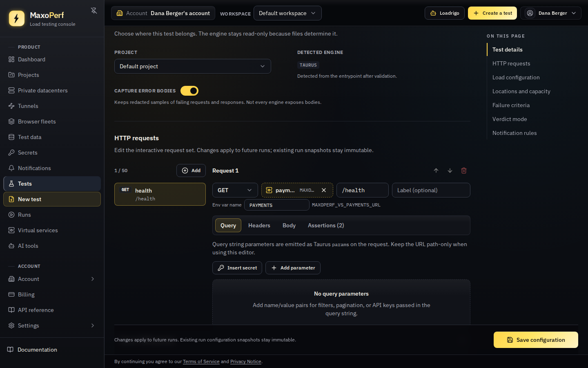Delete Request 1 with the trash icon
The width and height of the screenshot is (588, 368).
click(464, 171)
